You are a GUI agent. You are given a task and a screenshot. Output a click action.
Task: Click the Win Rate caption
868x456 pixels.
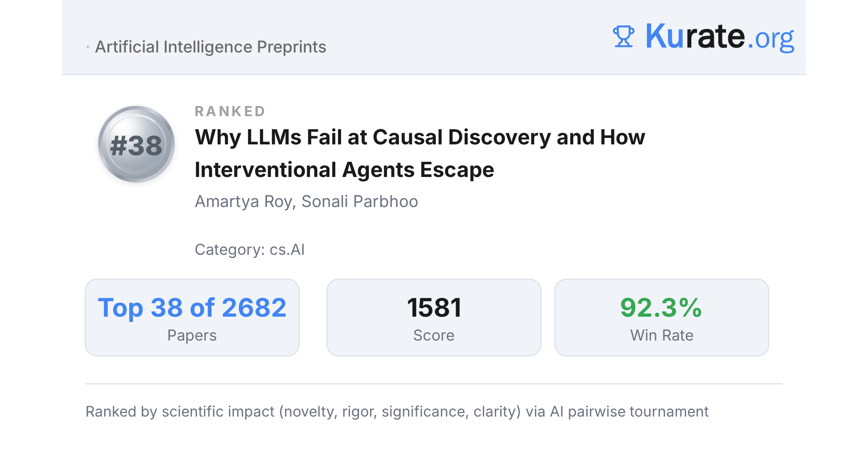pyautogui.click(x=662, y=335)
